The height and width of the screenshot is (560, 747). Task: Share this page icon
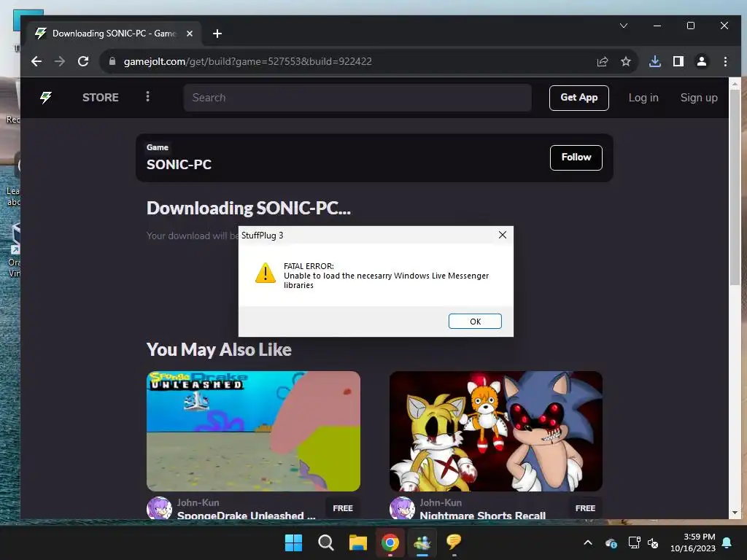[x=603, y=61]
